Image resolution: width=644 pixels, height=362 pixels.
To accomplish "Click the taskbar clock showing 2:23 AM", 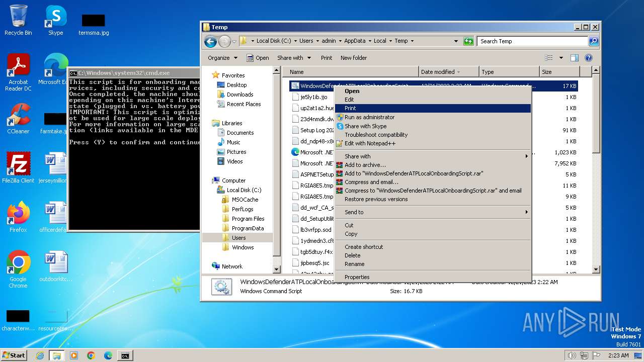I will click(x=618, y=355).
